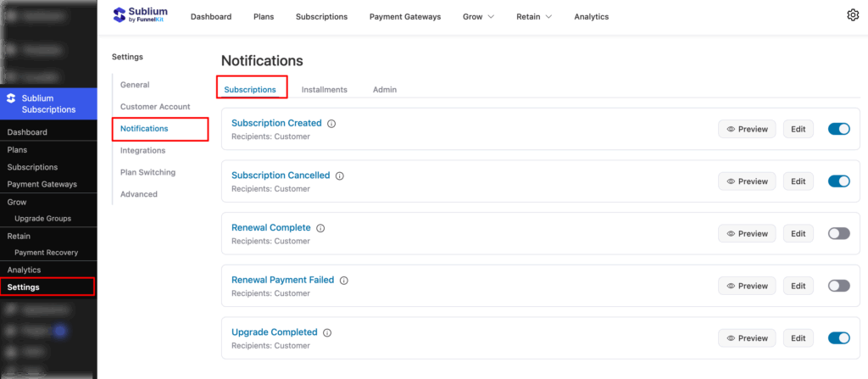Enable the Renewal Complete notification toggle

pos(838,233)
